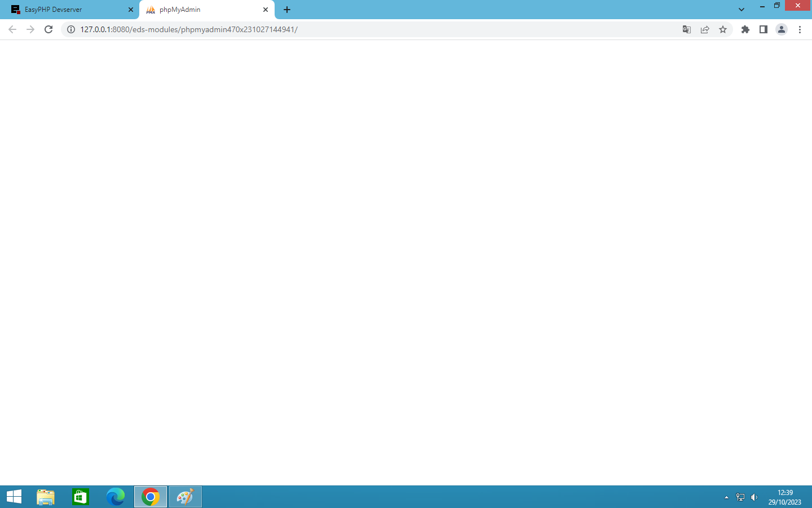Select Google Chrome on taskbar

151,497
